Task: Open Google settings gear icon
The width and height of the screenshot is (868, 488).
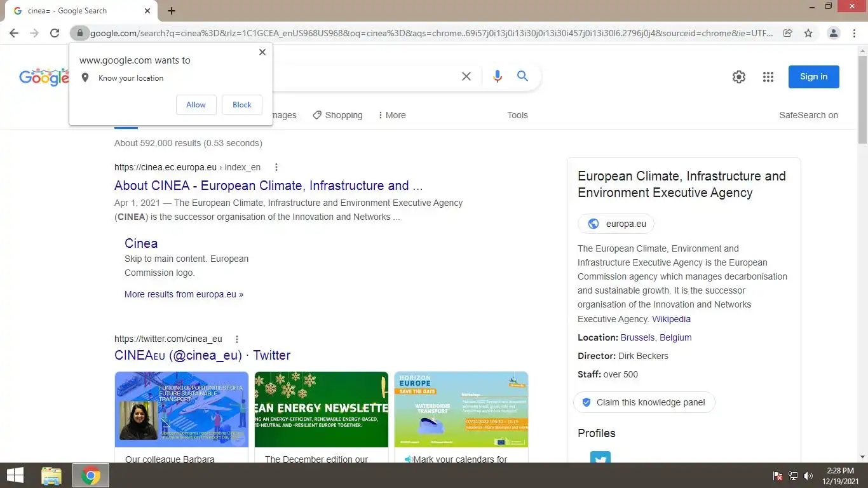Action: [738, 77]
